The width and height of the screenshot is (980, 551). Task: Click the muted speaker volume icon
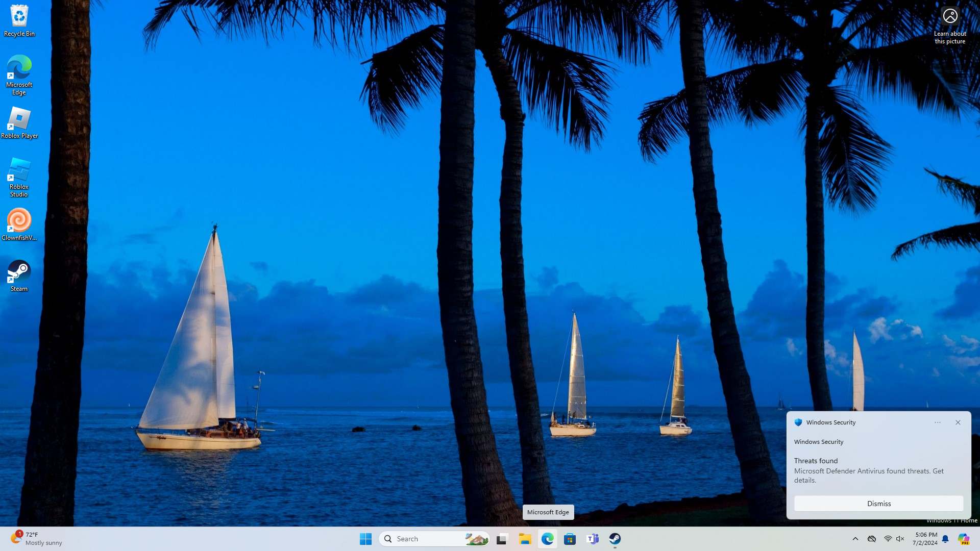[x=900, y=539]
